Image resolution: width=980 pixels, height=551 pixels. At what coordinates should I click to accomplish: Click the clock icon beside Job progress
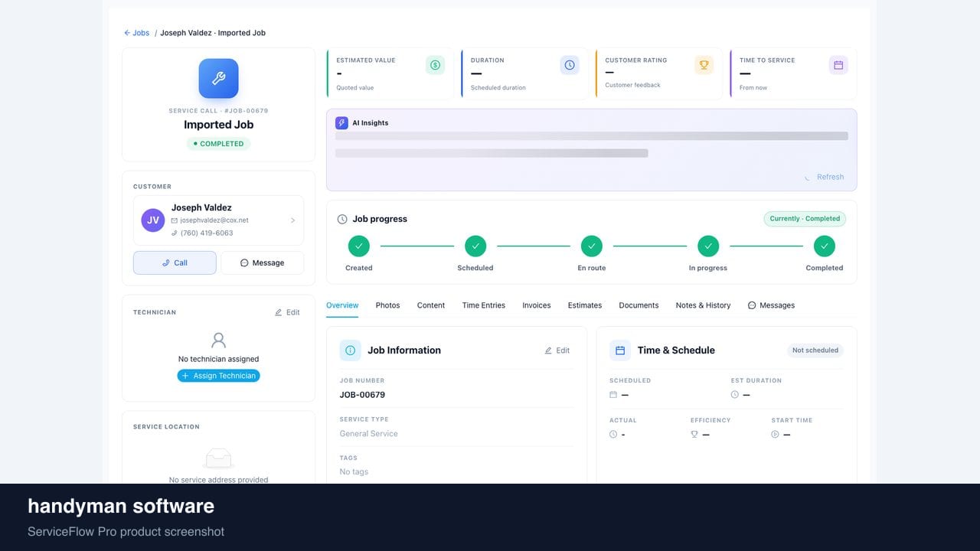click(342, 219)
